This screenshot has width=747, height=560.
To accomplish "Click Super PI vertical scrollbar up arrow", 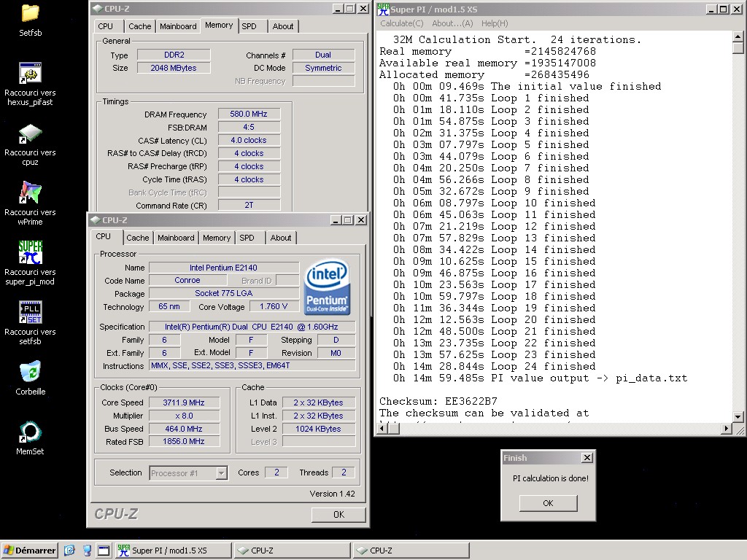I will tap(738, 36).
